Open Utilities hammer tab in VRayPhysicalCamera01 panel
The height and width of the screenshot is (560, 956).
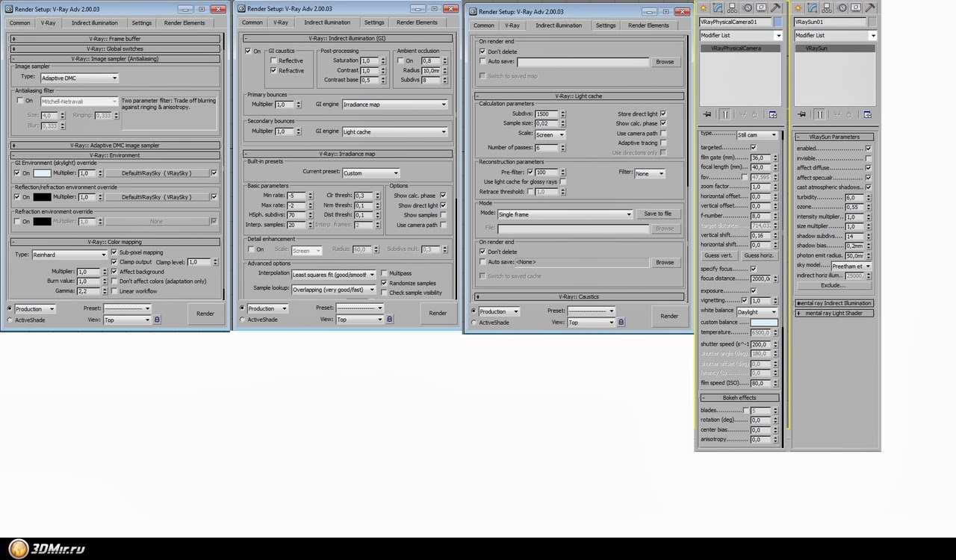click(777, 7)
